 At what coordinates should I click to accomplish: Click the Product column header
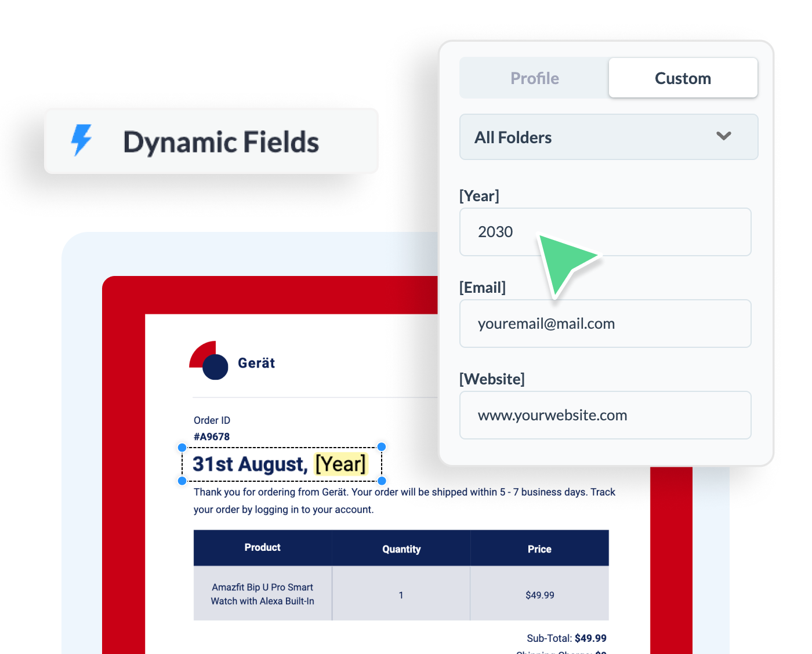pos(262,547)
